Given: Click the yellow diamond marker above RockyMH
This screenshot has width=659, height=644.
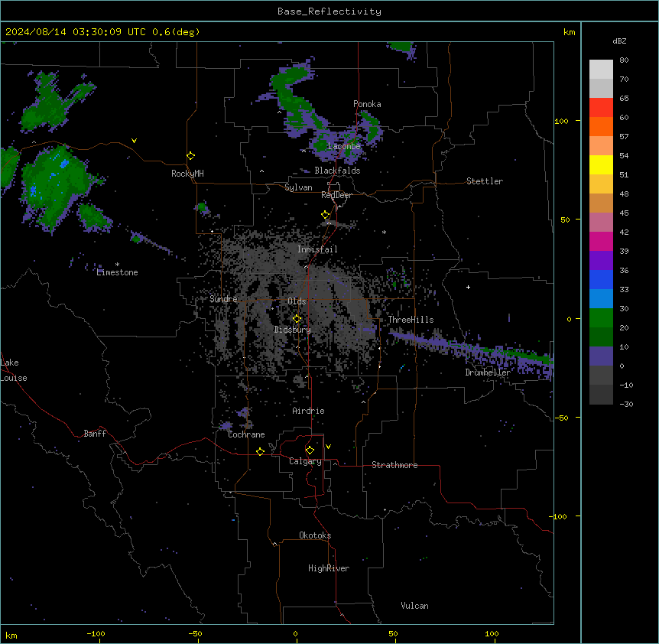Looking at the screenshot, I should click(190, 156).
